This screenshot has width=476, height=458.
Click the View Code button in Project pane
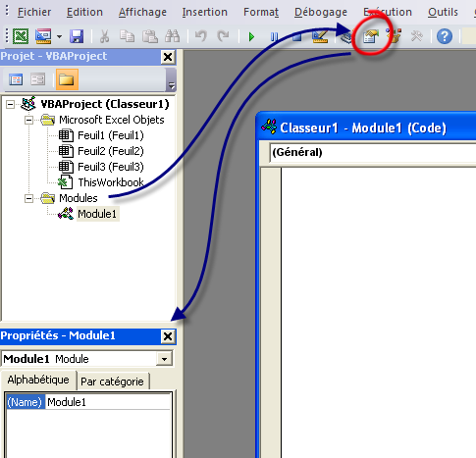[x=16, y=79]
